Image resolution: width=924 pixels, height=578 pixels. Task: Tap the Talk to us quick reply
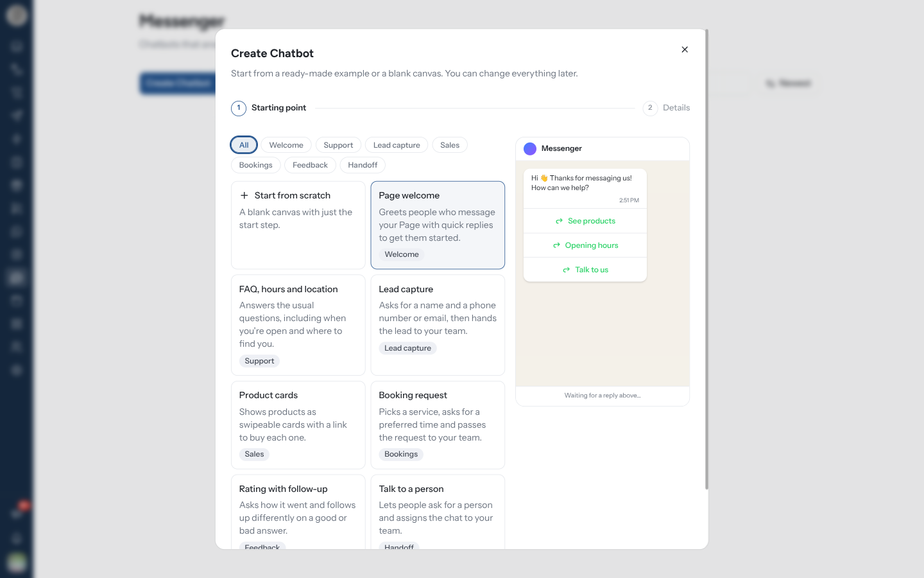(x=585, y=270)
